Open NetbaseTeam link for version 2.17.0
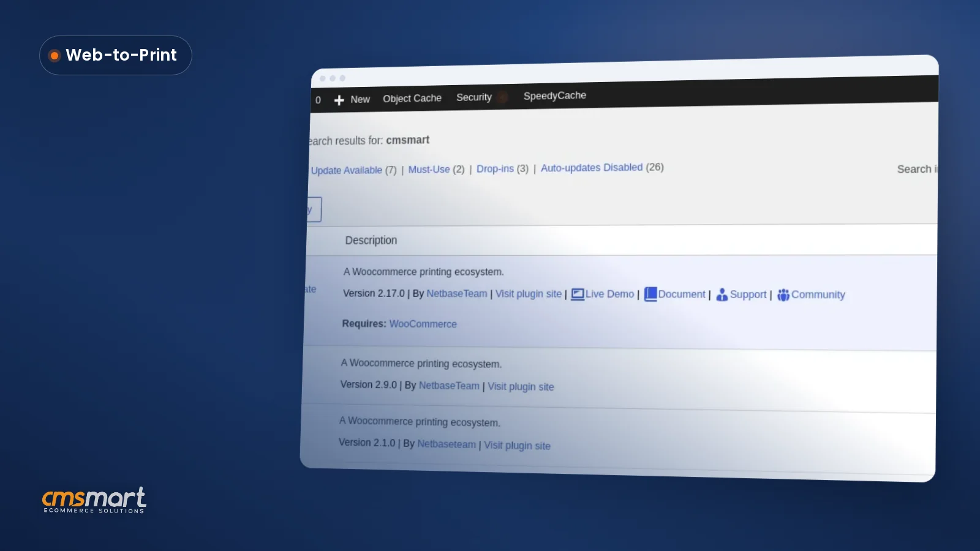Image resolution: width=980 pixels, height=551 pixels. pyautogui.click(x=457, y=294)
